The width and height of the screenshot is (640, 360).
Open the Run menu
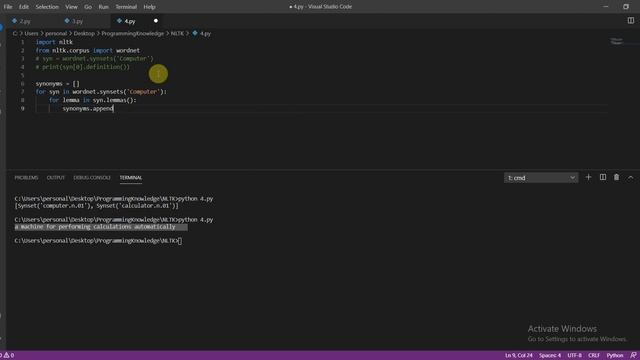(104, 7)
